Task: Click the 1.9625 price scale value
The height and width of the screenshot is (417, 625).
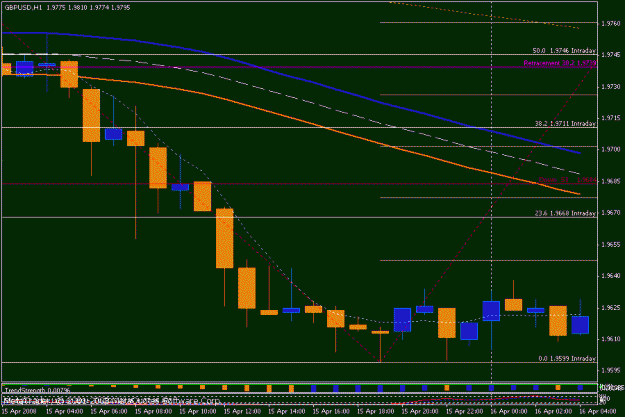Action: (x=611, y=308)
